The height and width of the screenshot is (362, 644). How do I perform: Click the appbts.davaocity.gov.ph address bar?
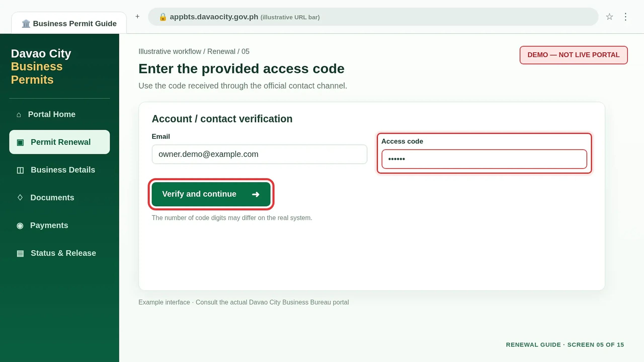click(x=373, y=17)
